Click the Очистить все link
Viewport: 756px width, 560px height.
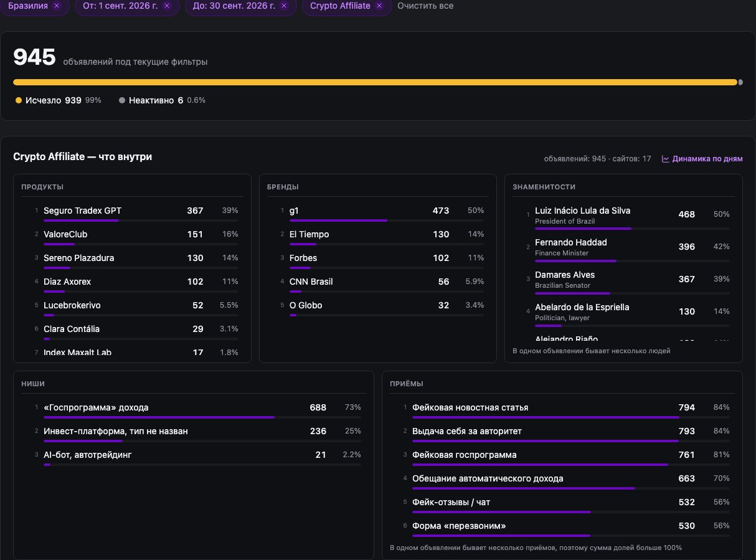point(425,6)
